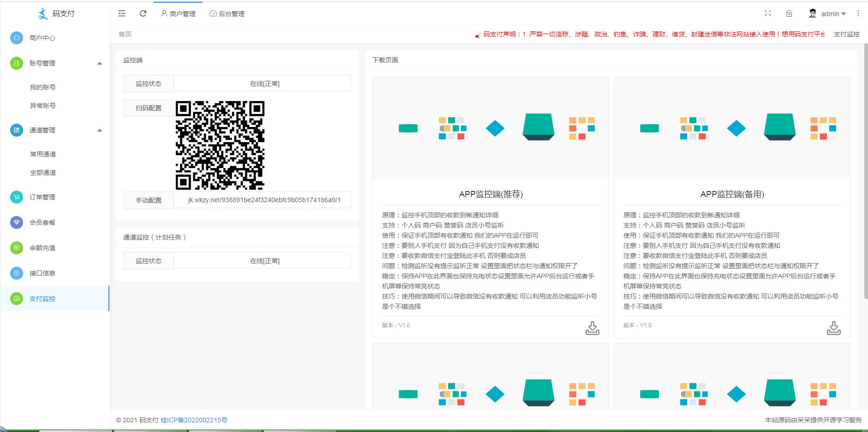This screenshot has width=868, height=432.
Task: Click the 首页 breadcrumb link
Action: pos(125,34)
